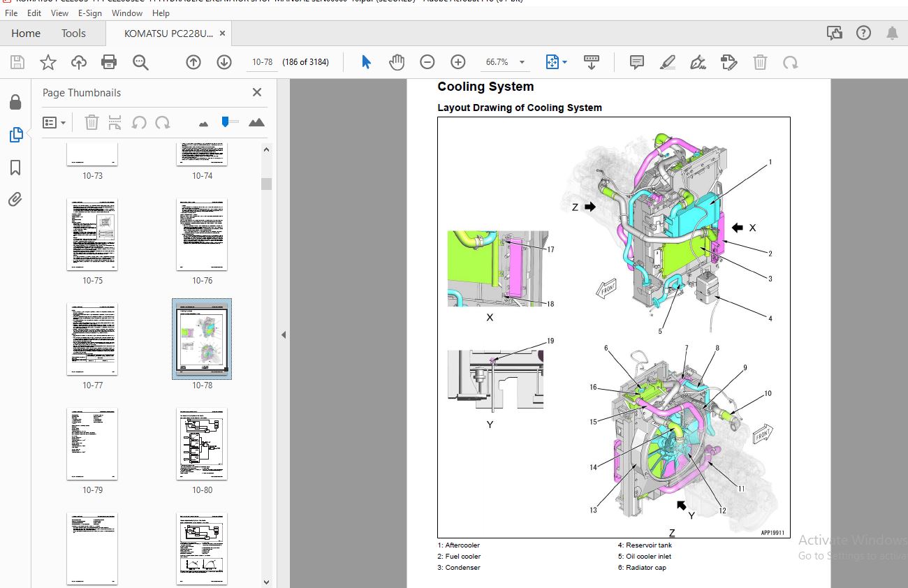Open the Find text magnifier tool
Viewport: 908px width, 588px height.
pyautogui.click(x=140, y=63)
